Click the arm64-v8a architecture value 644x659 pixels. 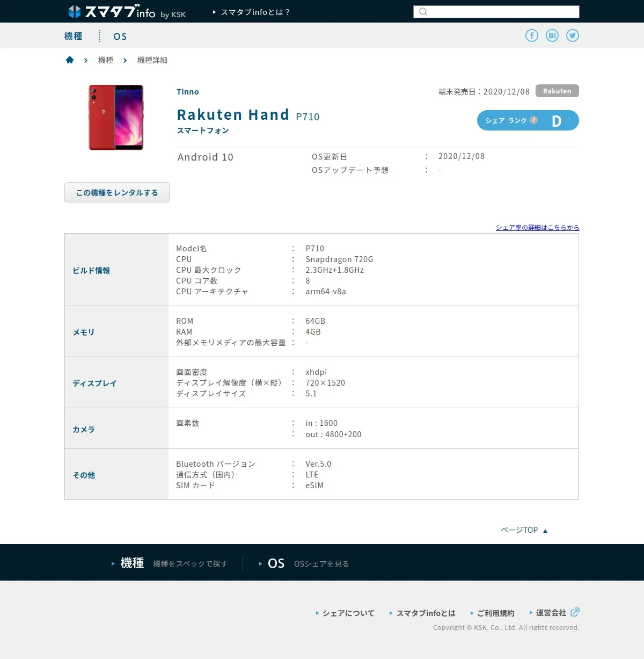point(326,292)
